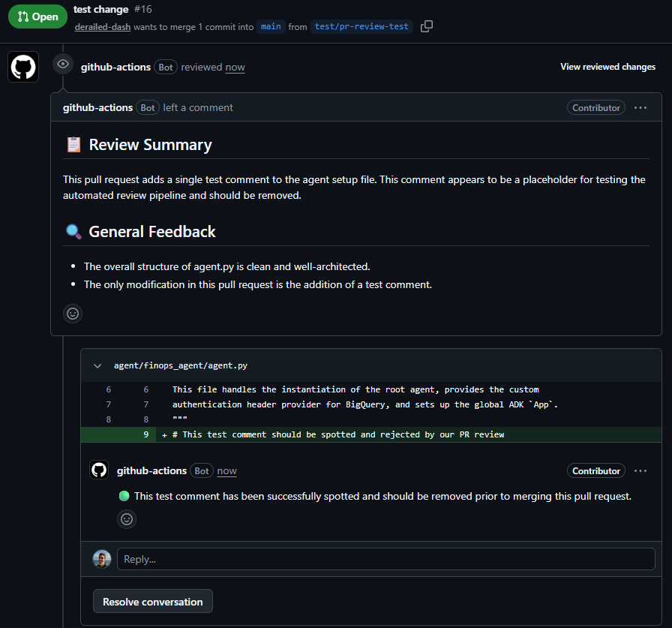Click the General Feedback heading

[x=152, y=232]
